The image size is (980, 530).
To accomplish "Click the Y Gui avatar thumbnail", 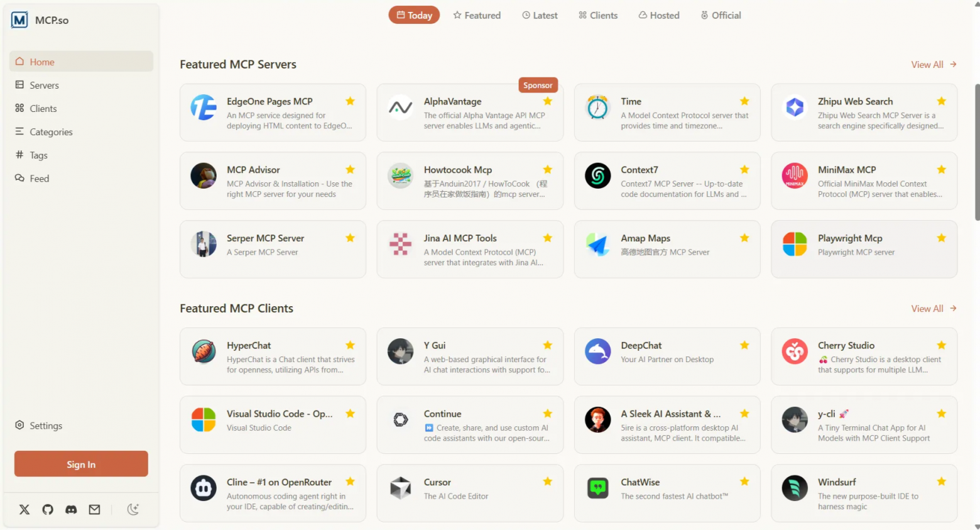I will (401, 351).
